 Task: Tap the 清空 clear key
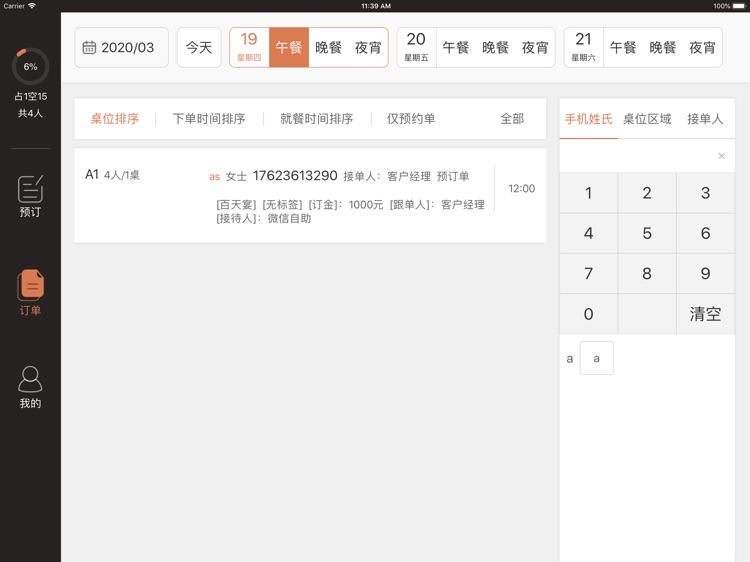[x=706, y=314]
